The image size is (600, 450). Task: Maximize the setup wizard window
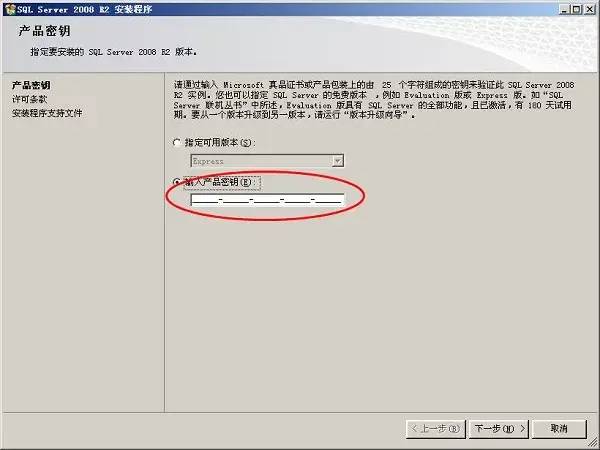pyautogui.click(x=576, y=9)
